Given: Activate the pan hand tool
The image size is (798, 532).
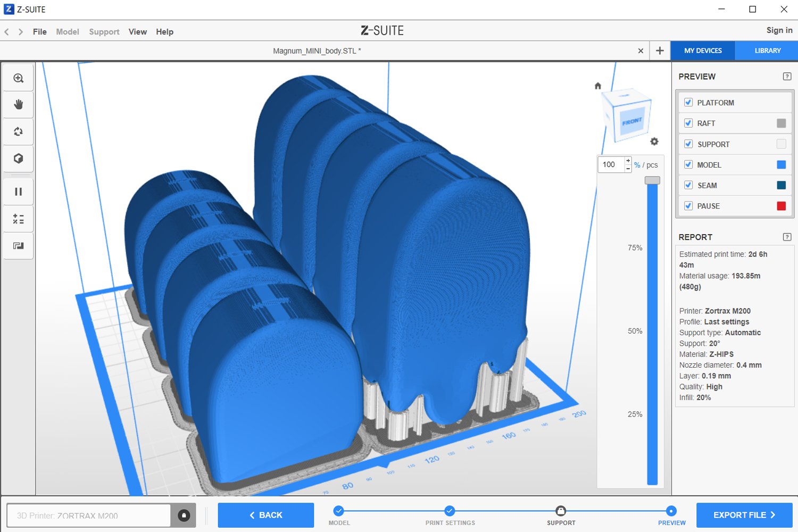Looking at the screenshot, I should 19,105.
